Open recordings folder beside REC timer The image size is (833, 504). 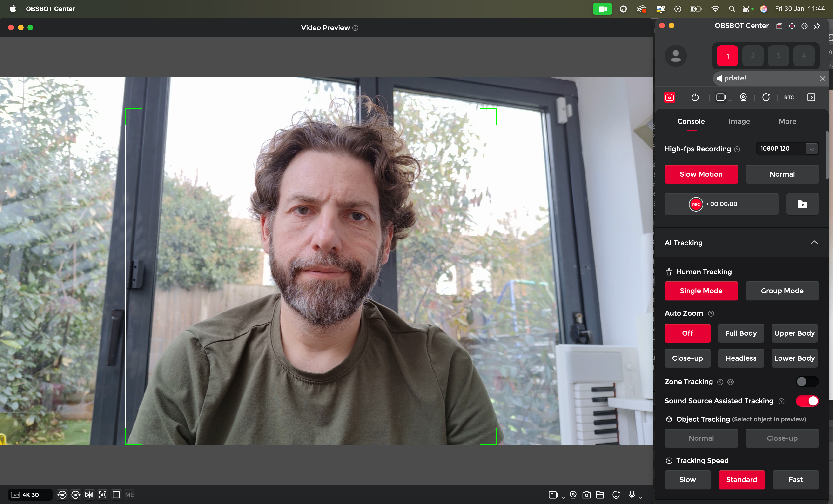pyautogui.click(x=802, y=204)
